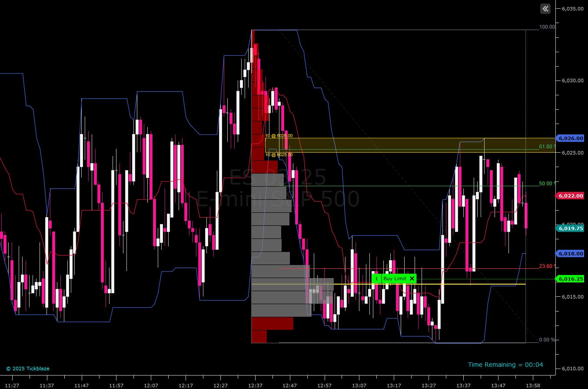Click the 6,025.00 price axis label

[x=572, y=153]
